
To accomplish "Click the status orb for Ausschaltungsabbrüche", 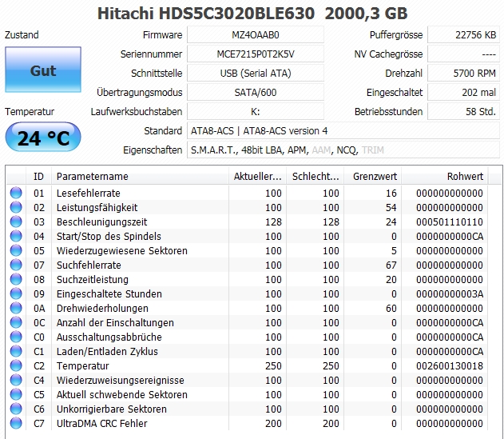I will click(x=16, y=337).
